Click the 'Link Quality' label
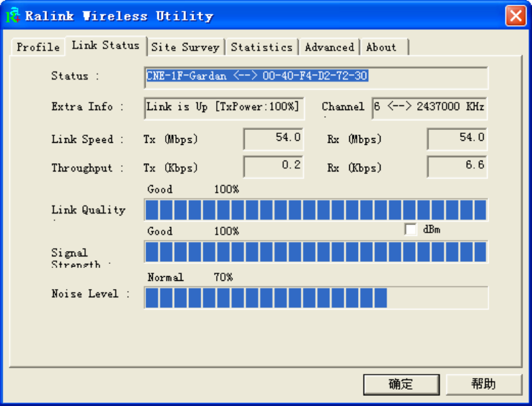Screen dimensions: 532x406 pos(88,209)
